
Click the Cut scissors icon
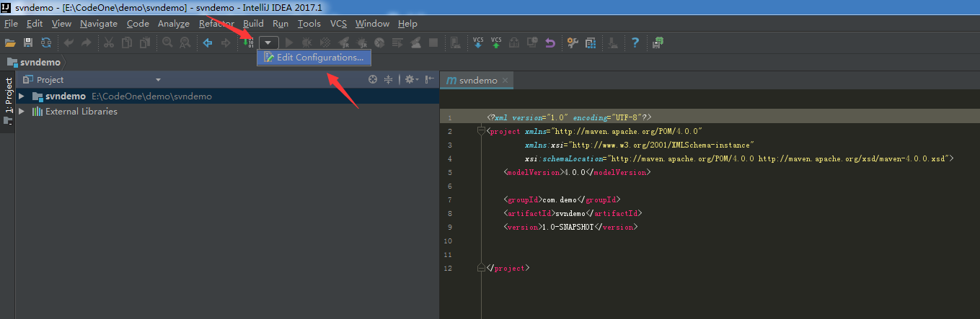click(108, 42)
